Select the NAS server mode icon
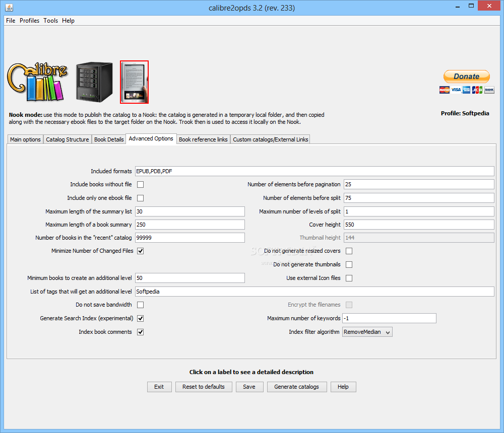Image resolution: width=504 pixels, height=433 pixels. pos(94,82)
